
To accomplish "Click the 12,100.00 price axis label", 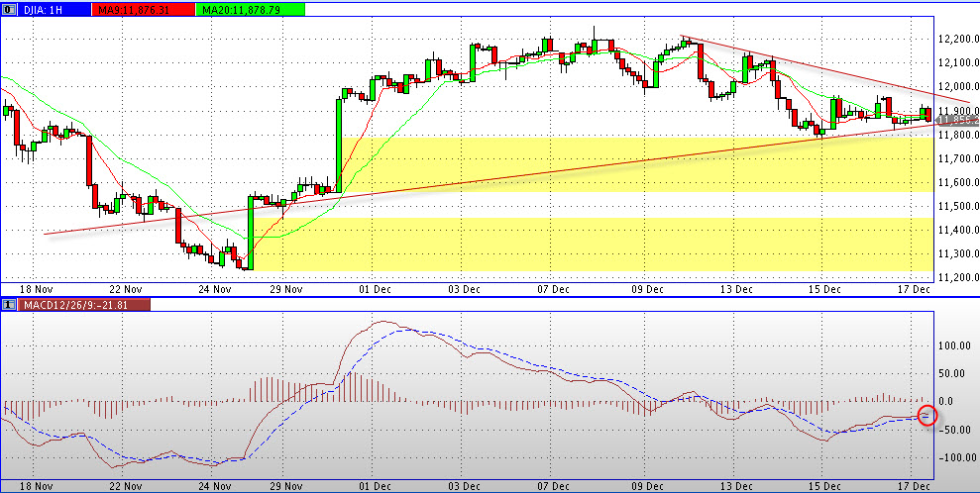I will pos(957,62).
